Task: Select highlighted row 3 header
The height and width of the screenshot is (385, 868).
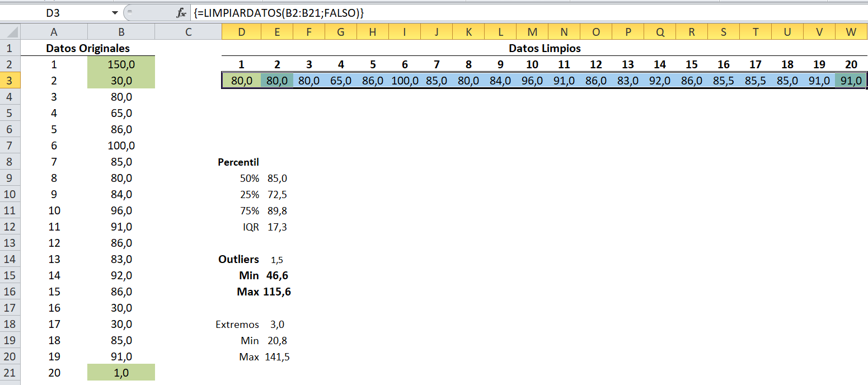Action: click(x=10, y=81)
